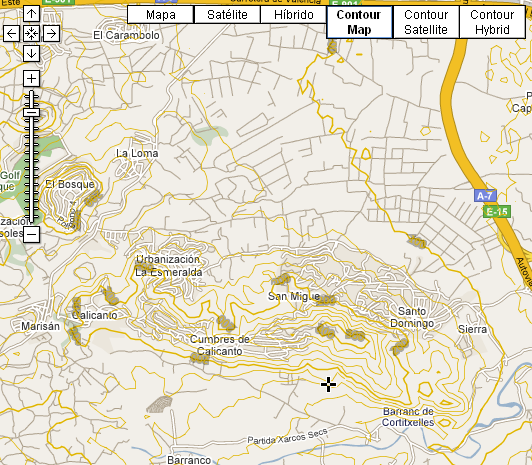Pan the map right with arrow
Image resolution: width=532 pixels, height=465 pixels.
[52, 34]
